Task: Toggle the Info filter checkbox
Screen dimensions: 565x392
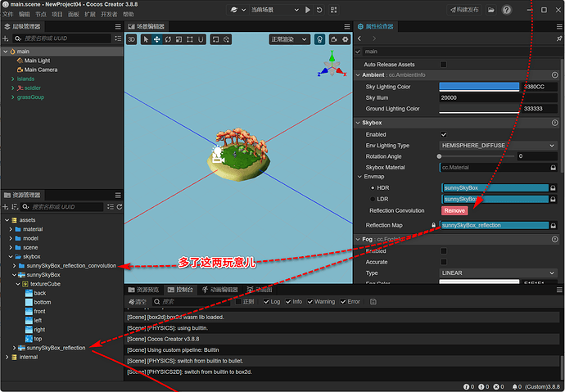Action: tap(288, 302)
